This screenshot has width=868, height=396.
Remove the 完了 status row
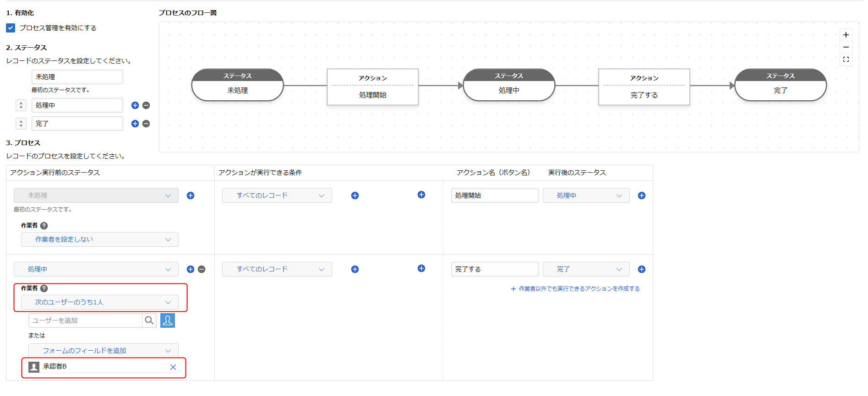(146, 124)
